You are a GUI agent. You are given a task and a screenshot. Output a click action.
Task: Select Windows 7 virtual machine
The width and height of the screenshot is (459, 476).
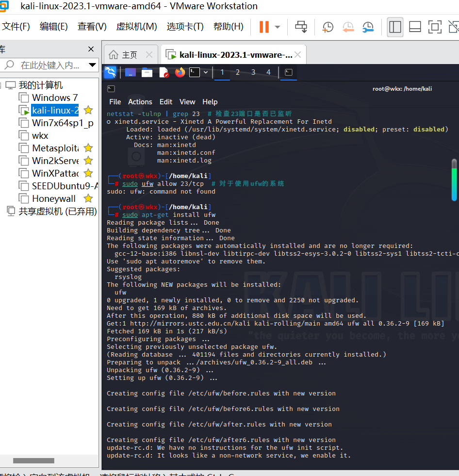click(55, 98)
